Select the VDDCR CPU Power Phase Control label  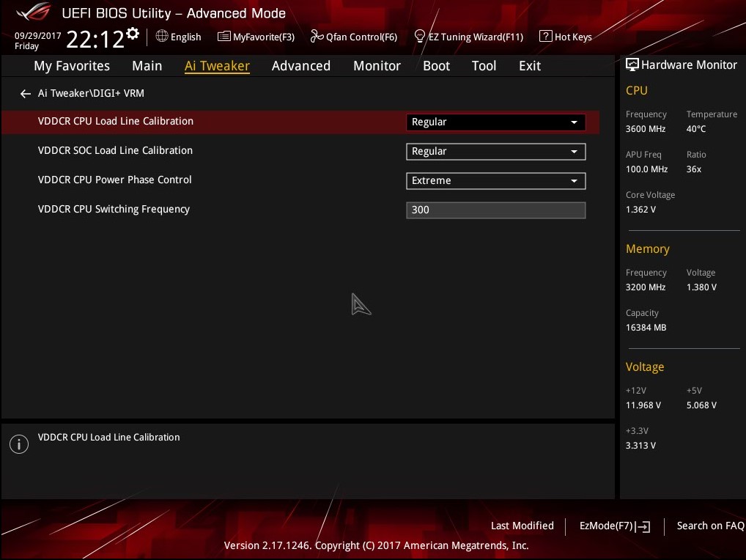point(114,180)
